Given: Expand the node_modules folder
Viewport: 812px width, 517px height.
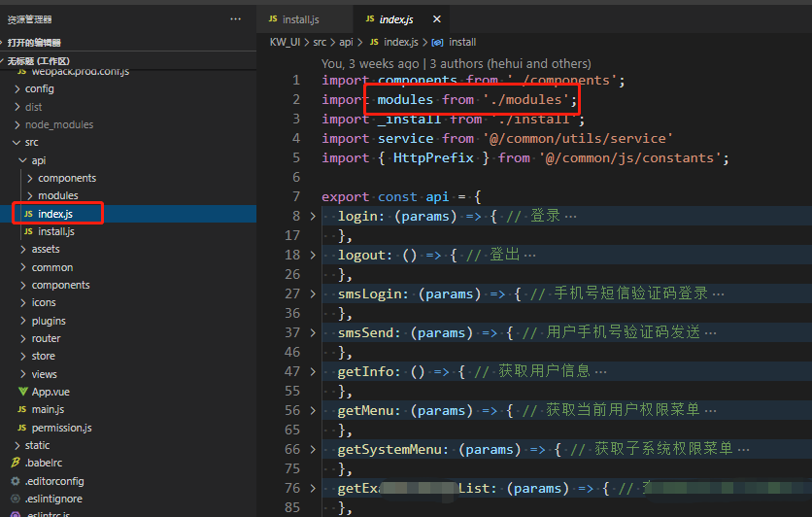Looking at the screenshot, I should tap(59, 124).
